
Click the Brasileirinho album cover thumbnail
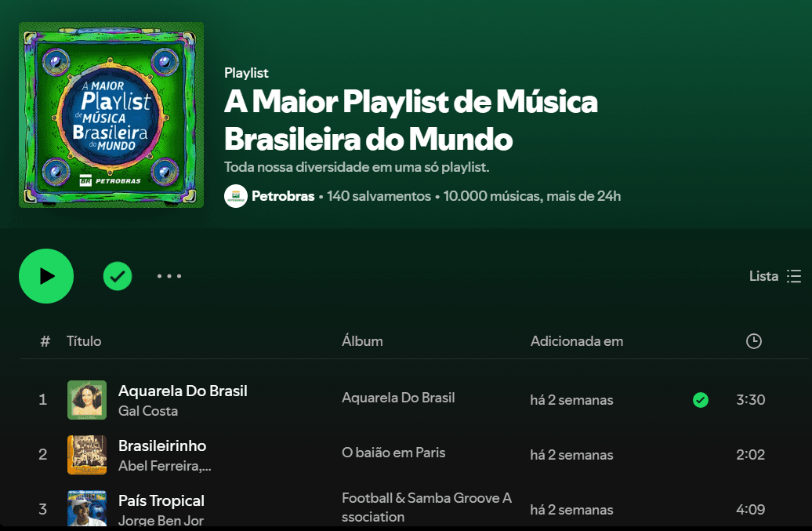(87, 455)
